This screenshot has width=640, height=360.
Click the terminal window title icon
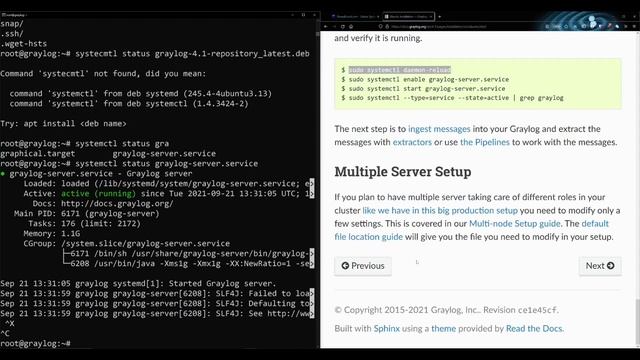4,15
